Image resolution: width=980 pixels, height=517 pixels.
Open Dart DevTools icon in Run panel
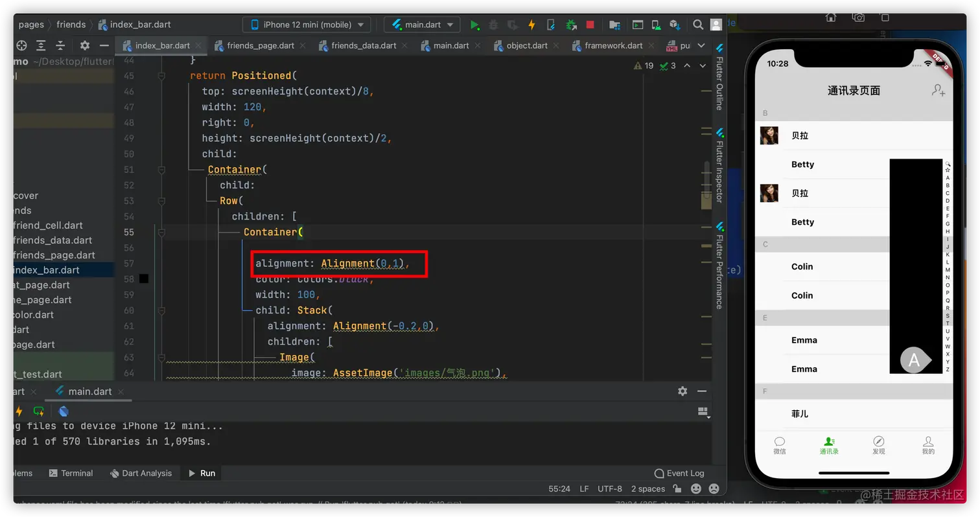click(64, 411)
